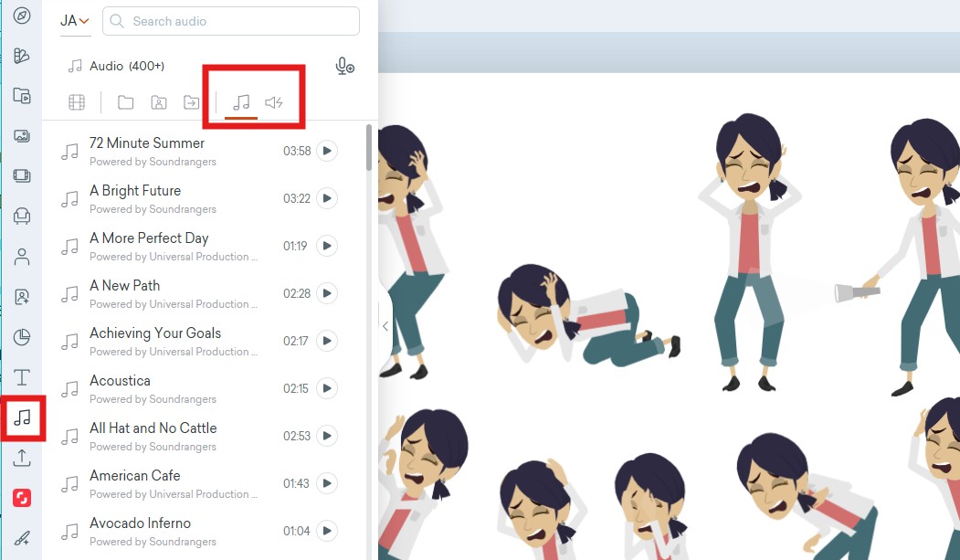960x560 pixels.
Task: Play the 72 Minute Summer track
Action: 327,151
